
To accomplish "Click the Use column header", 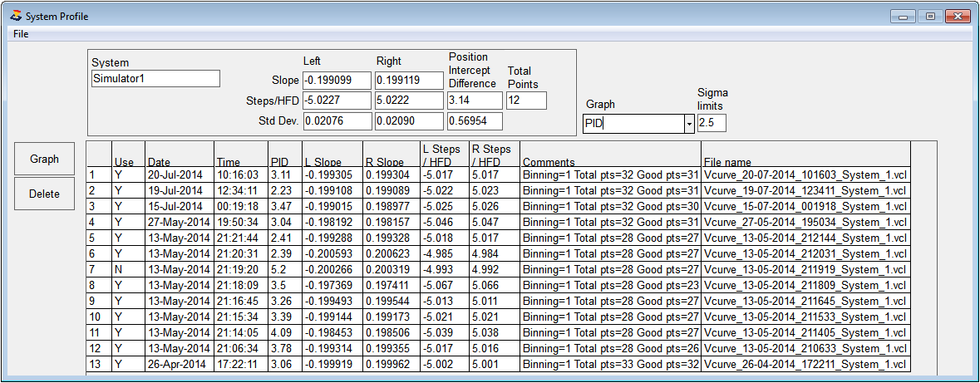I will (128, 155).
